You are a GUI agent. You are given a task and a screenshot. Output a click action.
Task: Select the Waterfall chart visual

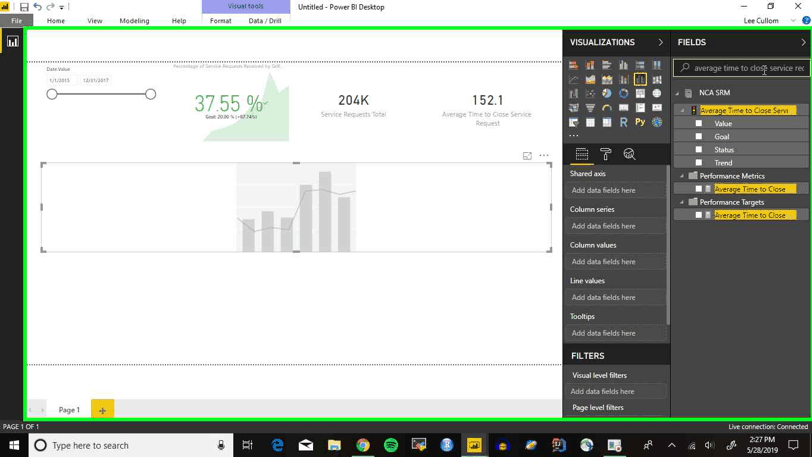pos(573,94)
